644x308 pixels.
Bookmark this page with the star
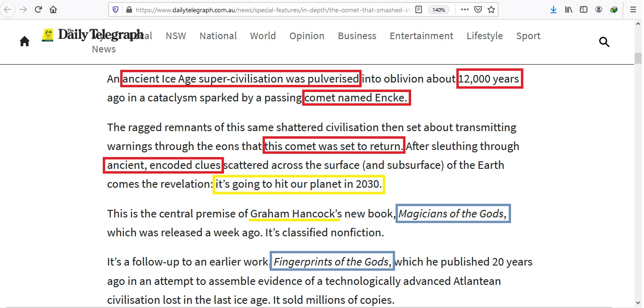(491, 9)
